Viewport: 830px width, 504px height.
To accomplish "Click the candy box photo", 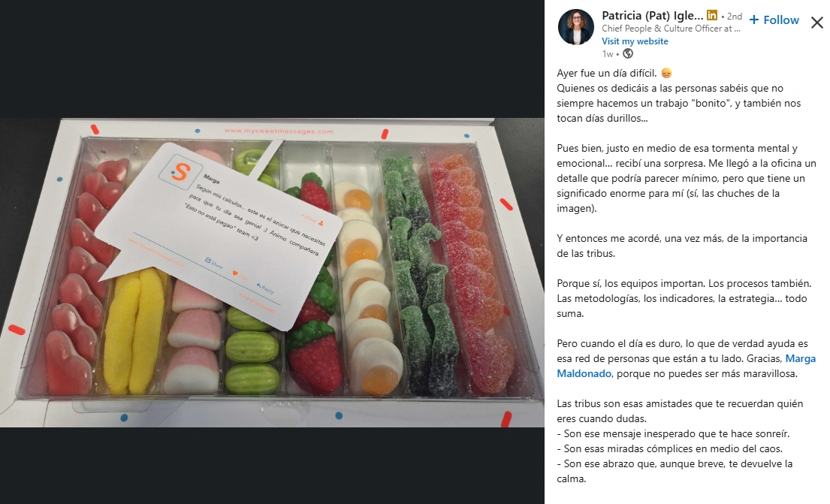I will [x=272, y=273].
